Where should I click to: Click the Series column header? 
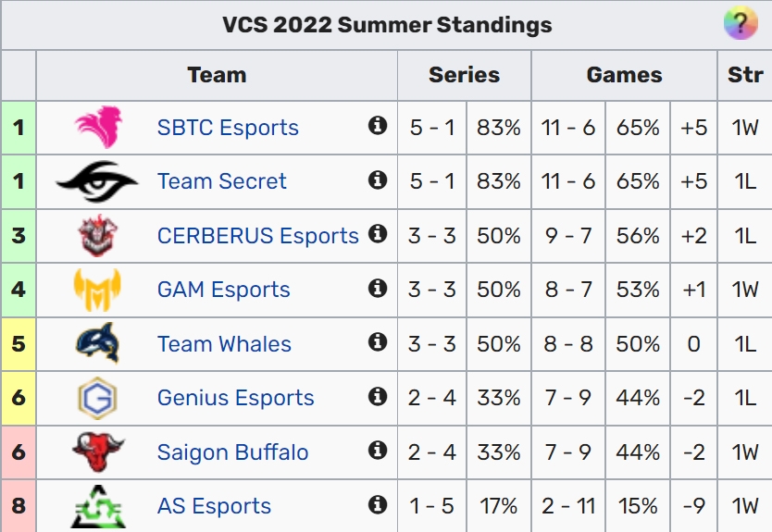click(465, 75)
